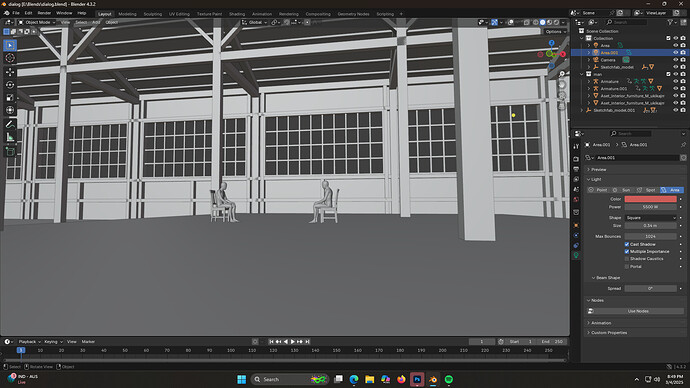Switch to the Geometry Nodes workspace tab

tap(353, 14)
